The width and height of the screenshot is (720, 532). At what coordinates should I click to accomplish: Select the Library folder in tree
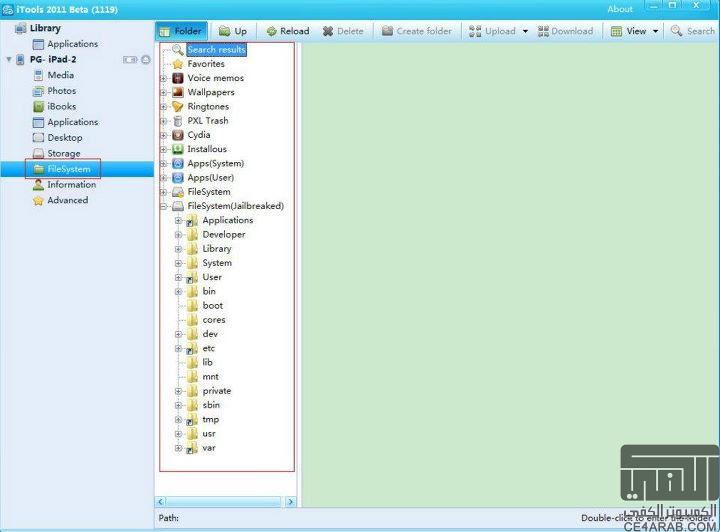tap(217, 249)
